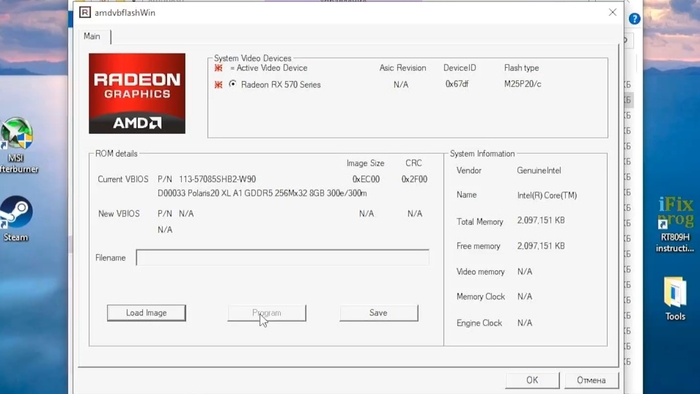Viewport: 700px width, 394px height.
Task: Click the active-device icon beside Radeon RX 570
Action: (x=218, y=85)
